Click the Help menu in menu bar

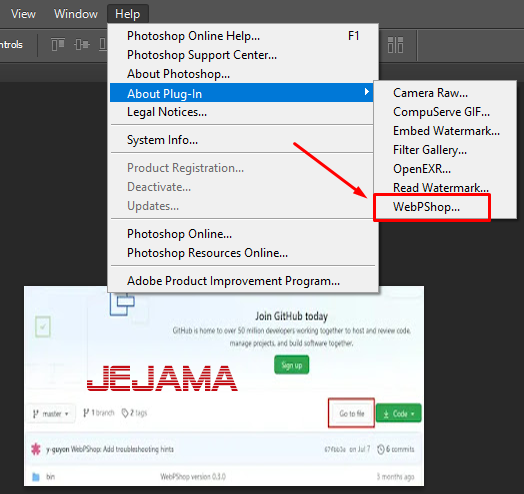point(128,14)
